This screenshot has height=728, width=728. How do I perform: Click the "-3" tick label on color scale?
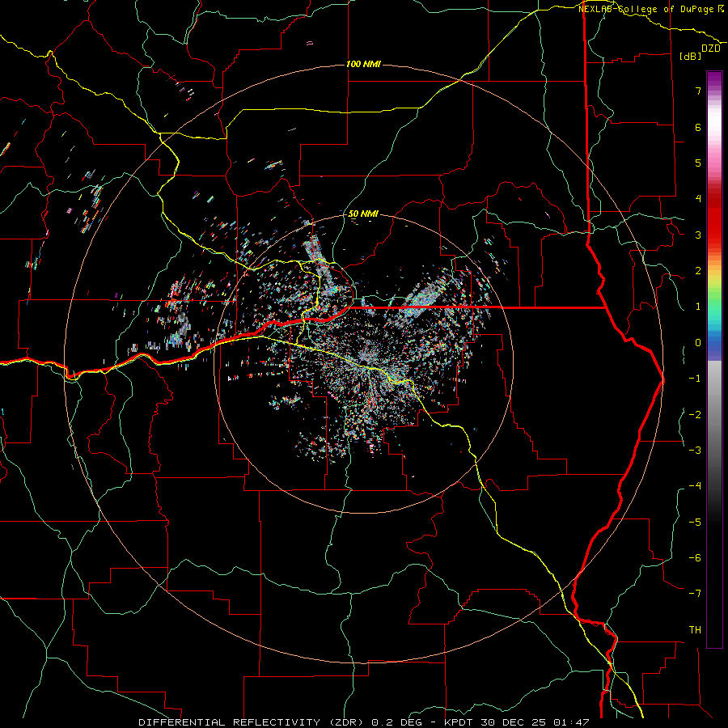(x=695, y=451)
